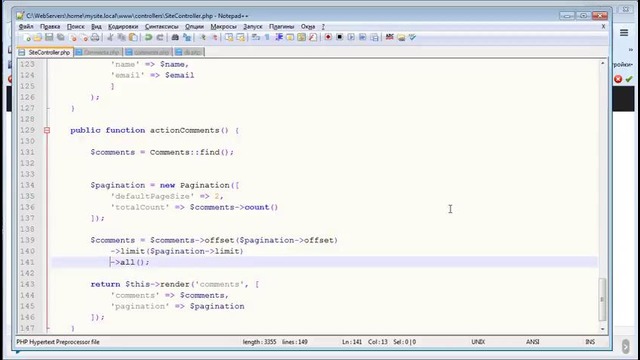Click UNIX line ending in status bar
640x360 pixels.
(x=478, y=342)
